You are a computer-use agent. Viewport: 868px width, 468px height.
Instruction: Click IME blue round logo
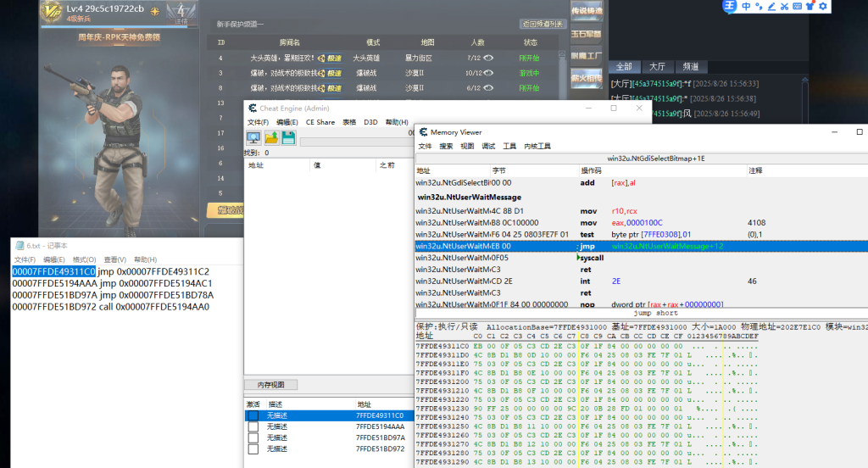pos(730,6)
